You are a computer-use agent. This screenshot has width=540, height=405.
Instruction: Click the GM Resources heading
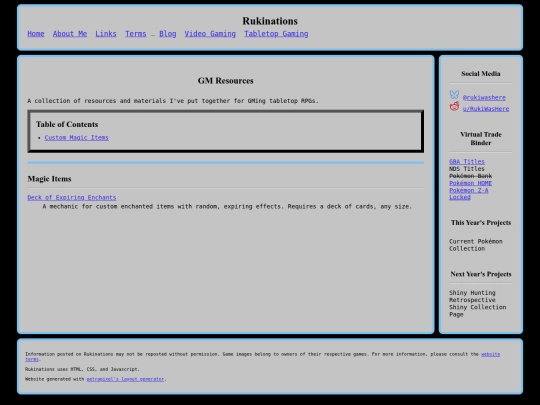click(x=226, y=81)
